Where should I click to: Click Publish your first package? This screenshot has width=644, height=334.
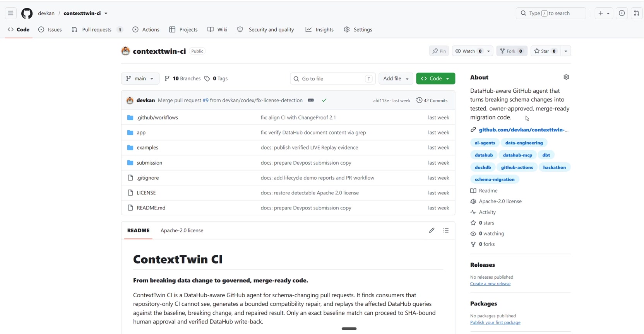point(495,322)
